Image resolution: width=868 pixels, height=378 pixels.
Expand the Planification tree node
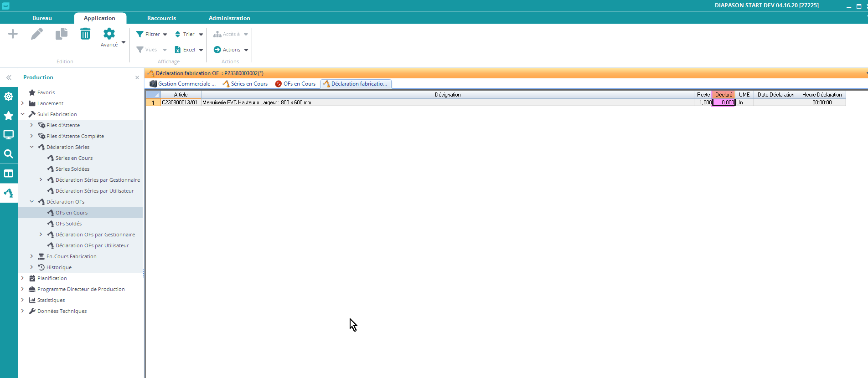pyautogui.click(x=22, y=278)
